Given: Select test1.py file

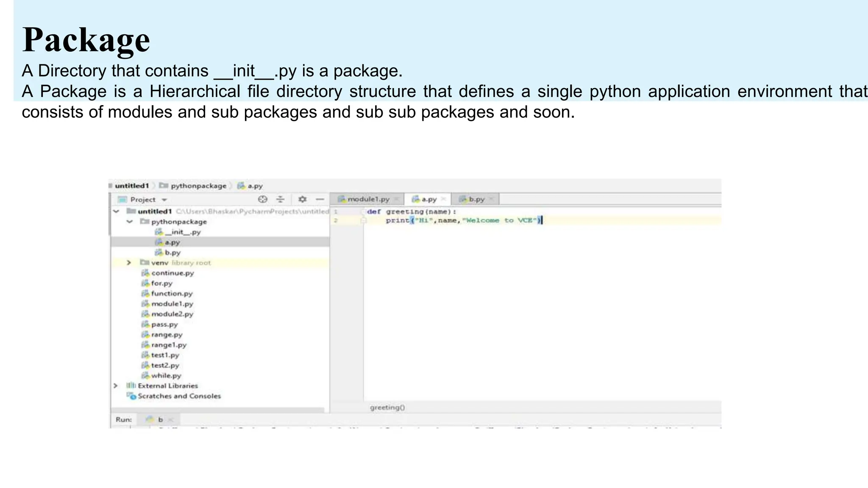Looking at the screenshot, I should pos(165,355).
